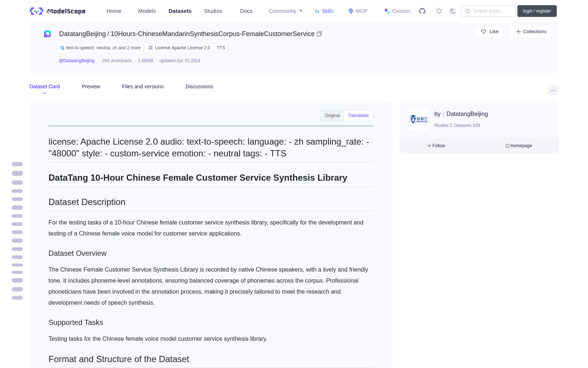This screenshot has width=588, height=368.
Task: Open the GitHub icon link
Action: click(x=422, y=11)
